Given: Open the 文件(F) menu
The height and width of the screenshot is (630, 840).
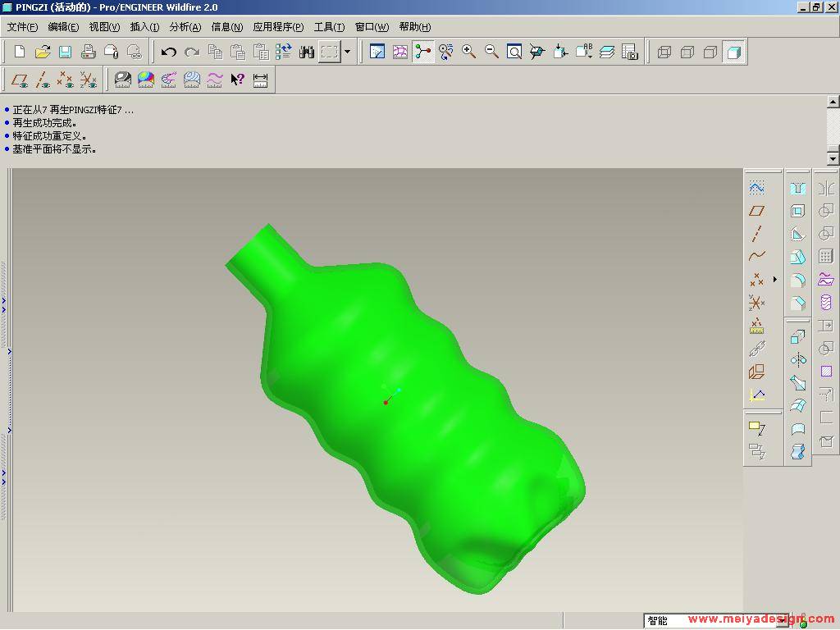Looking at the screenshot, I should pos(22,27).
